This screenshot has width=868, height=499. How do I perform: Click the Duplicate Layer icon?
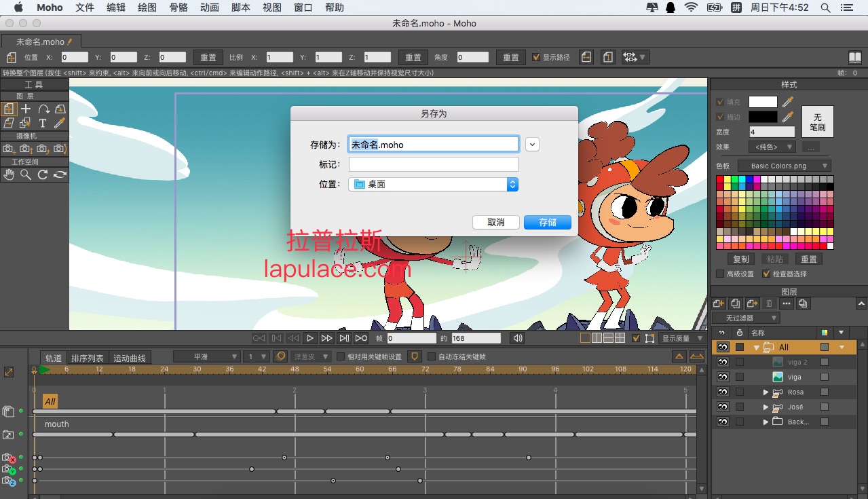click(736, 303)
